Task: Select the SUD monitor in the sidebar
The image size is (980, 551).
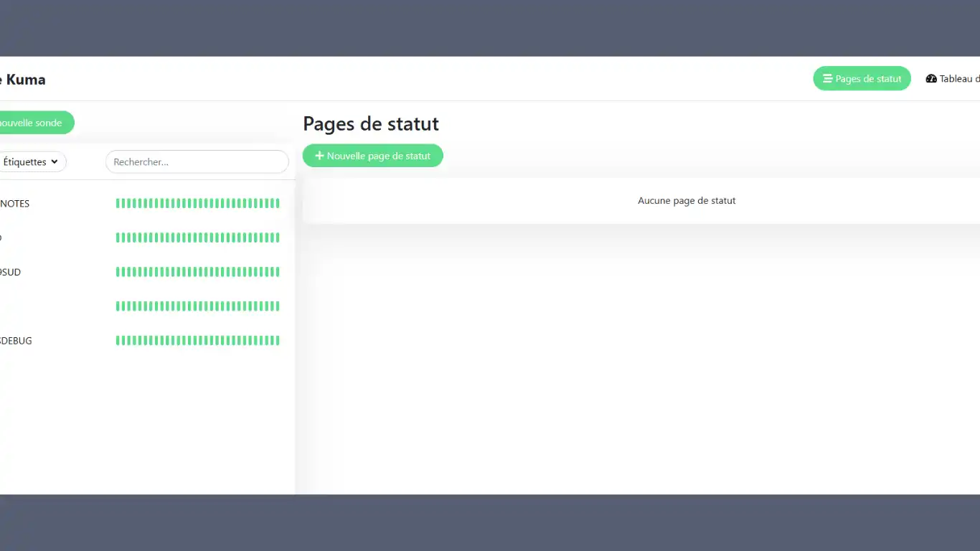Action: 72,272
